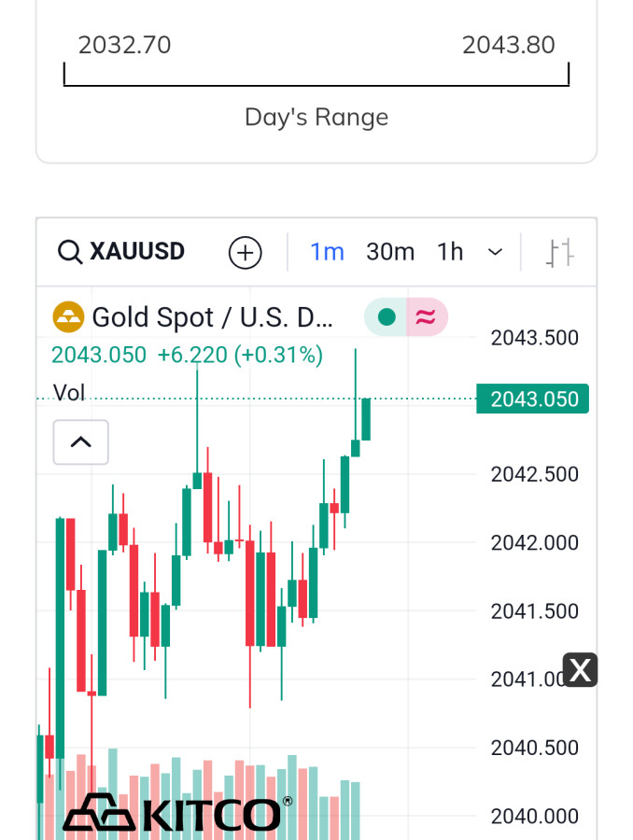Screen dimensions: 633x840
Task: Click the 2032.70 day low value
Action: click(x=124, y=45)
